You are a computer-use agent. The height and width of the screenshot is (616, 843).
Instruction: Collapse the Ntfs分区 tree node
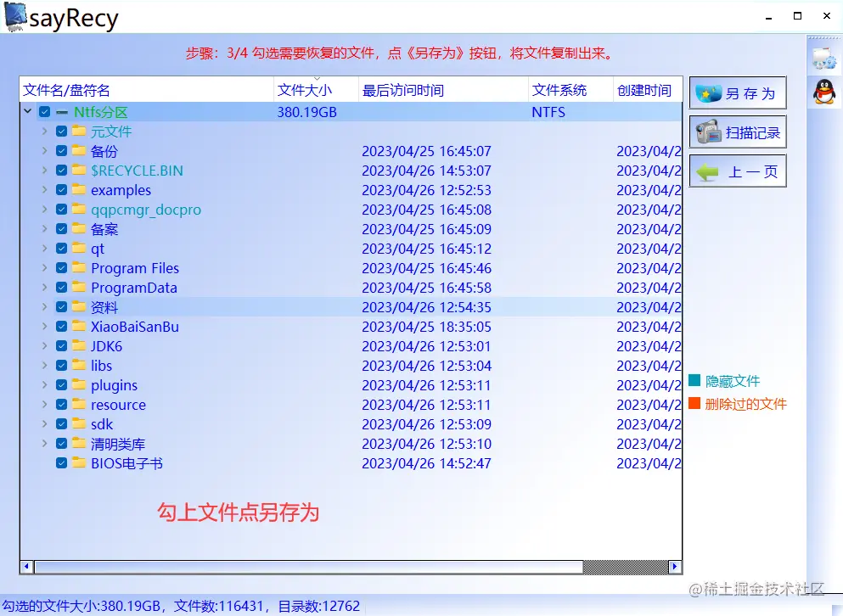coord(27,112)
